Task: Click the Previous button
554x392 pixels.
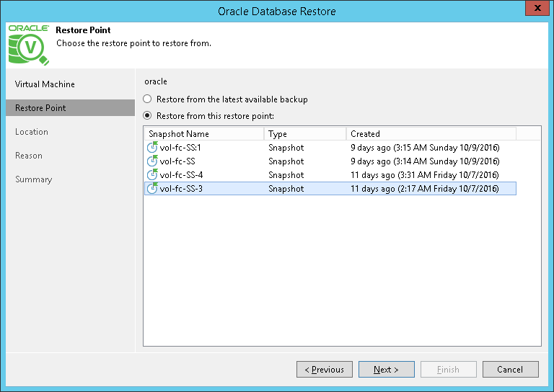Action: [x=325, y=370]
